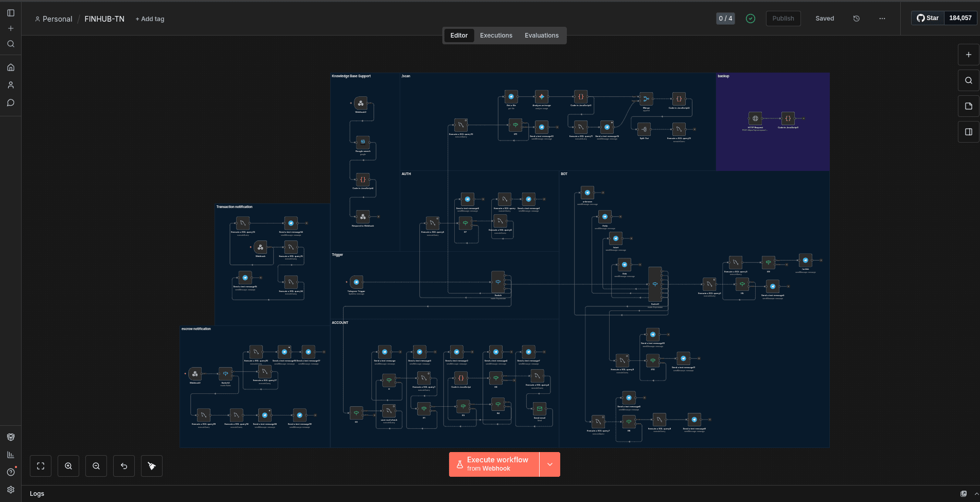Open settings via the gear icon in sidebar
The width and height of the screenshot is (980, 502).
click(11, 490)
